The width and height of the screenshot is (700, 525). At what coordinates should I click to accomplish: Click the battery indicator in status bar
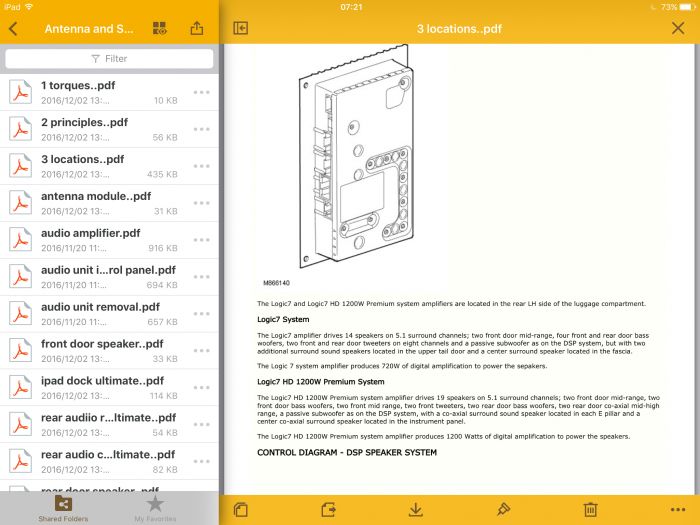pos(686,7)
